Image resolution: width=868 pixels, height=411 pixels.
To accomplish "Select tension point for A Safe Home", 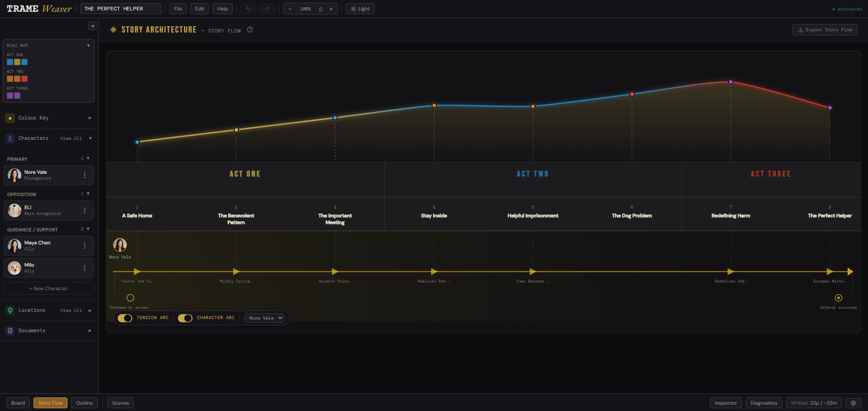I will [x=137, y=142].
